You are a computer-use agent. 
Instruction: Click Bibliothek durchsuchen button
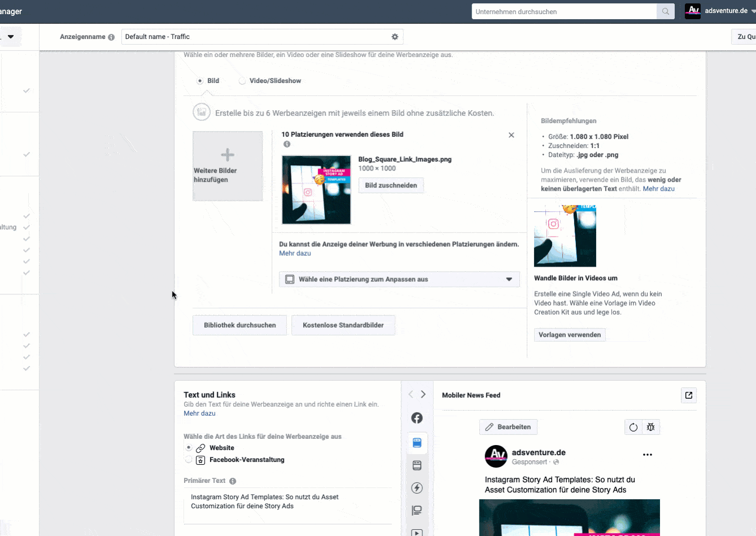[x=240, y=325]
